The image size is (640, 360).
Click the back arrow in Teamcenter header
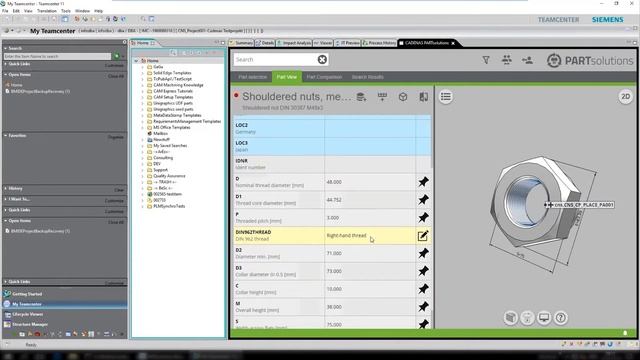click(x=7, y=31)
